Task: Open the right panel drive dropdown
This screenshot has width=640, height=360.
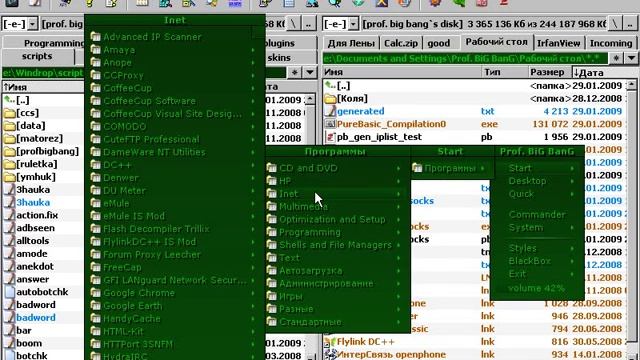Action: click(x=353, y=24)
